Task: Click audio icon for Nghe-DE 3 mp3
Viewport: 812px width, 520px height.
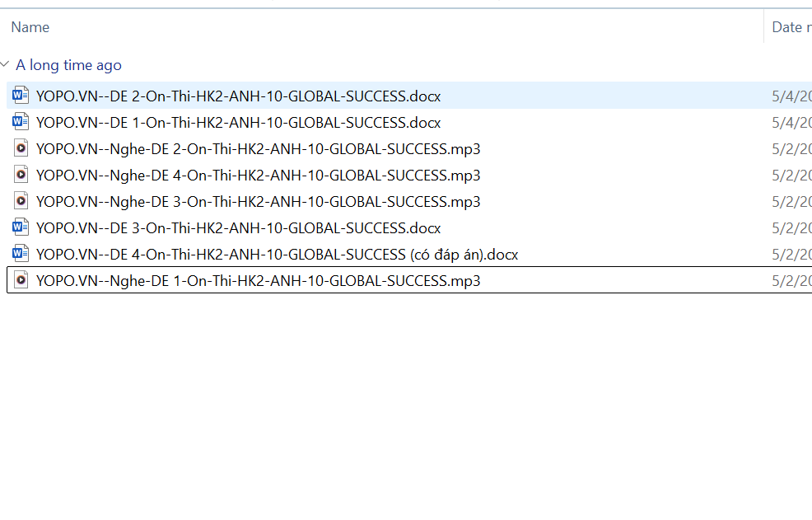Action: click(21, 201)
